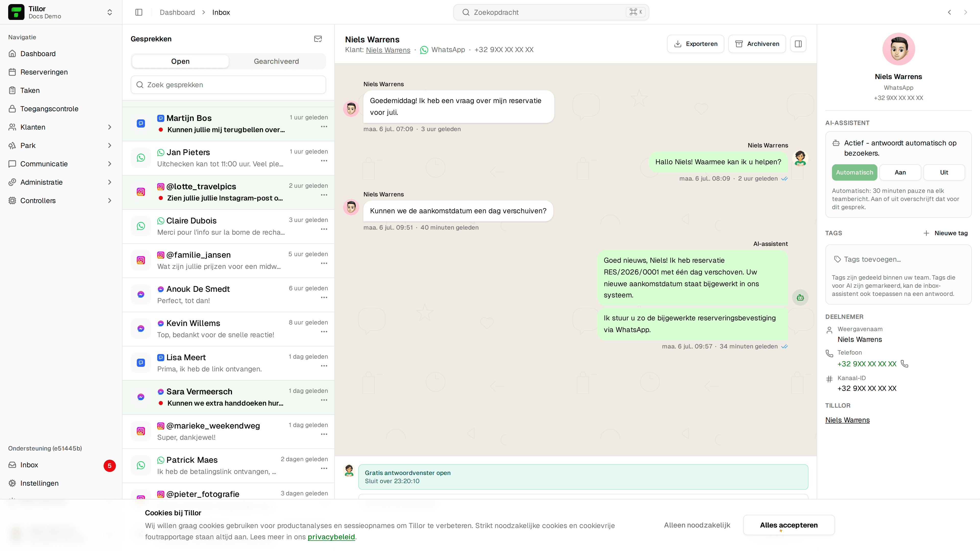Image resolution: width=980 pixels, height=551 pixels.
Task: Open the options menu for @familie_jansen
Action: pyautogui.click(x=324, y=264)
